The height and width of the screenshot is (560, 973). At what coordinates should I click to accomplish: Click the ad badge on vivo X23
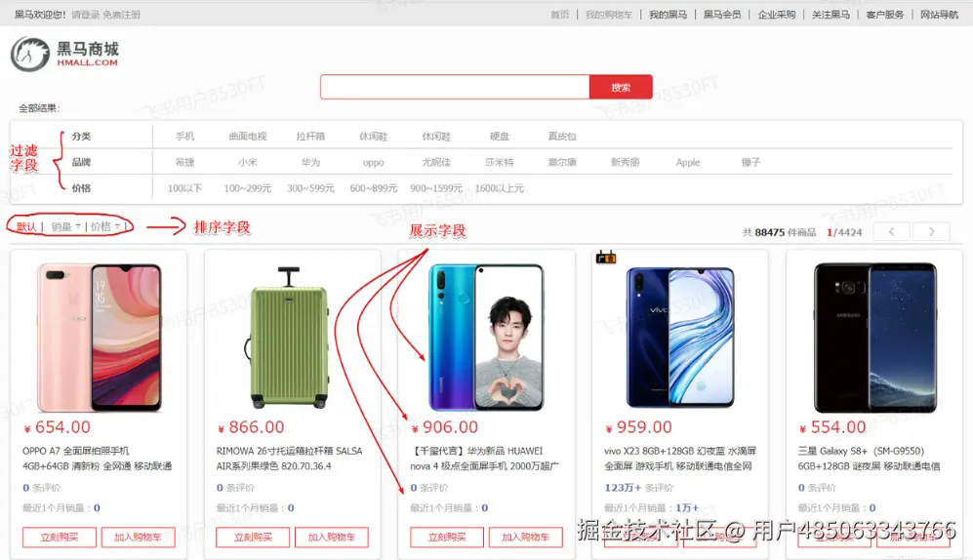pyautogui.click(x=606, y=257)
